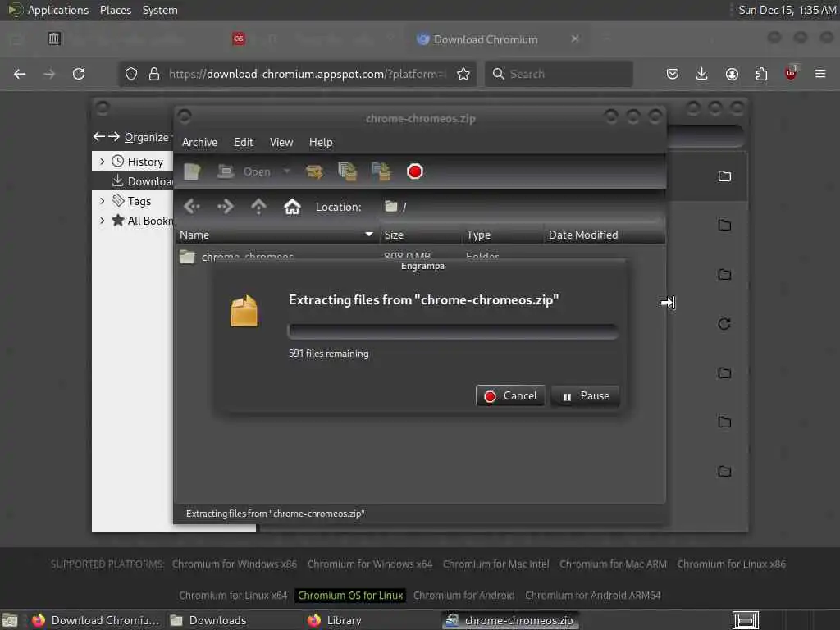Open the Archive menu
Image resolution: width=840 pixels, height=630 pixels.
(x=199, y=143)
